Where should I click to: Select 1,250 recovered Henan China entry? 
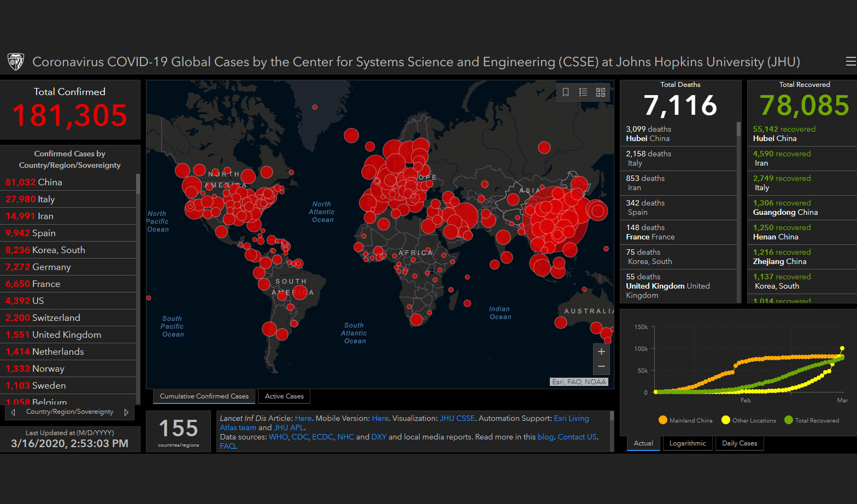tap(802, 232)
